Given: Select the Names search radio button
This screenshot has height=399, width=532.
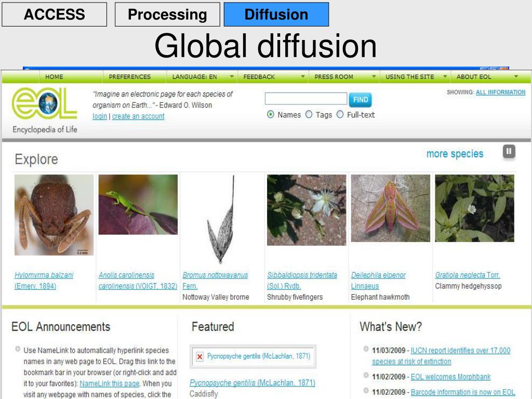Looking at the screenshot, I should click(x=270, y=115).
